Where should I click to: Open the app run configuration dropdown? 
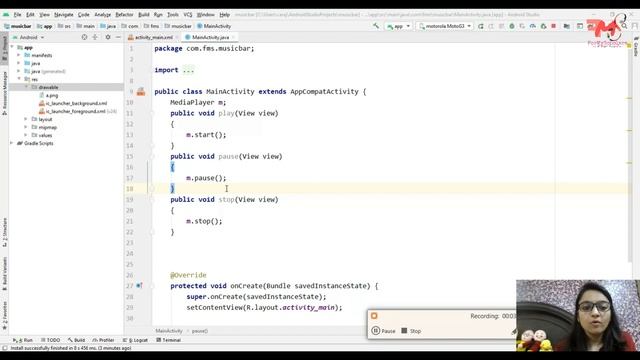pyautogui.click(x=398, y=26)
